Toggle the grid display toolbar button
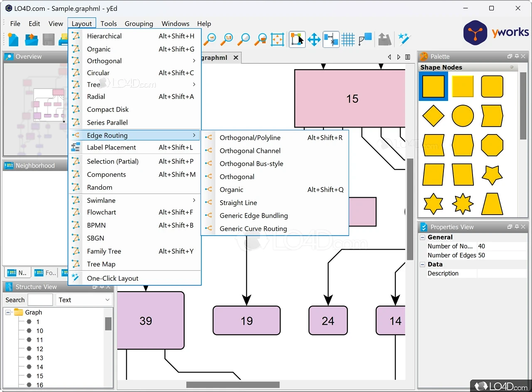The height and width of the screenshot is (392, 532). pos(348,39)
